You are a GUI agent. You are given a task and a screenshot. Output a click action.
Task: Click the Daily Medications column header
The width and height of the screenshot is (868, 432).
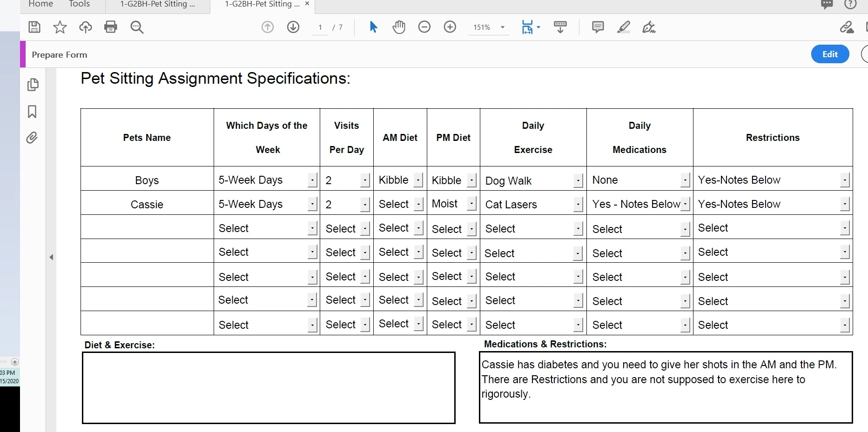tap(639, 138)
